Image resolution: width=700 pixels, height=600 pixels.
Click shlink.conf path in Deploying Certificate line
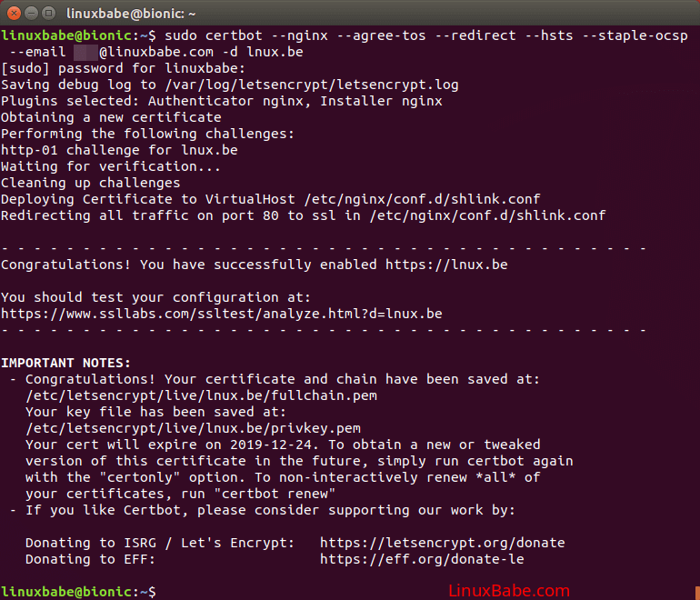(x=423, y=199)
